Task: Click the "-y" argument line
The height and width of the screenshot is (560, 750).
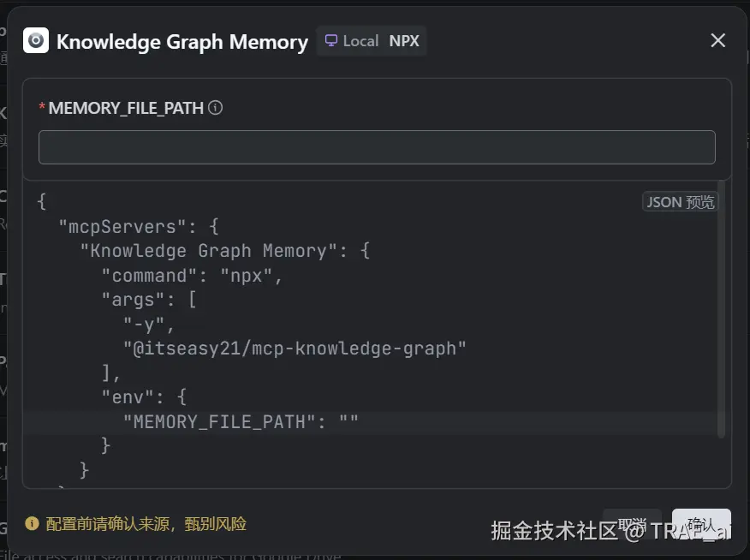Action: click(149, 325)
